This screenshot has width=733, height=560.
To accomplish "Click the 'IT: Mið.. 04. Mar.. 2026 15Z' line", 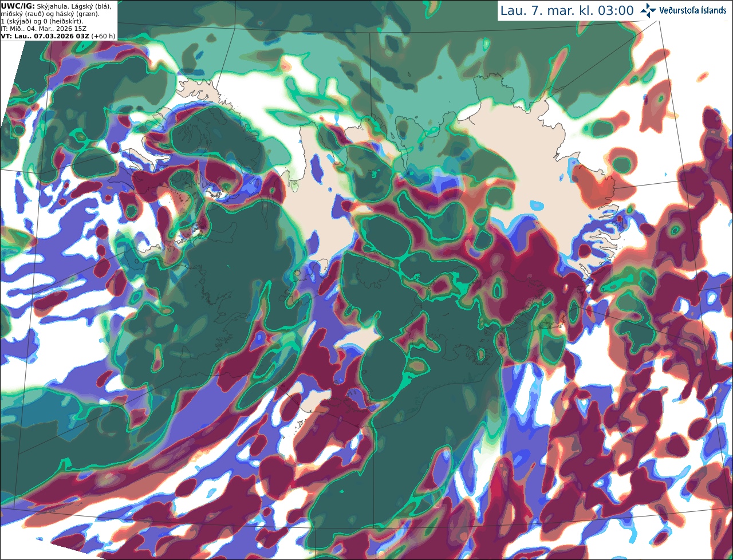I will click(x=44, y=29).
